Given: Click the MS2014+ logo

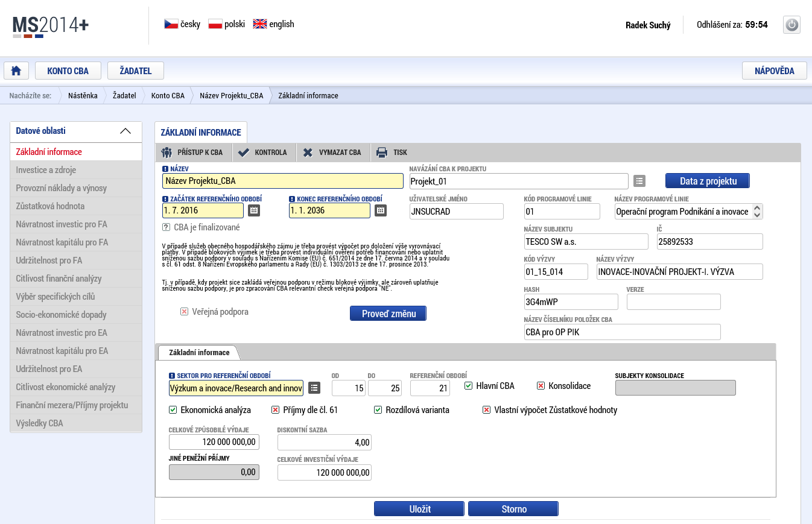Looking at the screenshot, I should click(x=51, y=27).
